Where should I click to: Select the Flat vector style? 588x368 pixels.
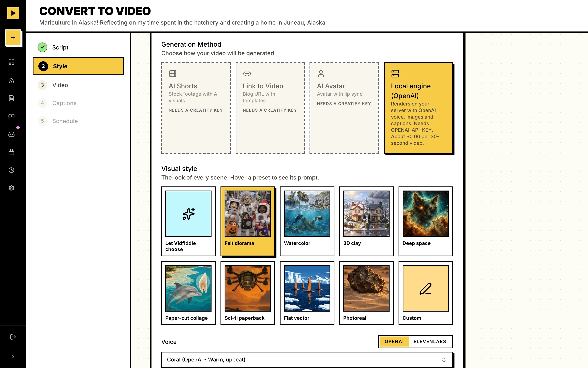[307, 293]
